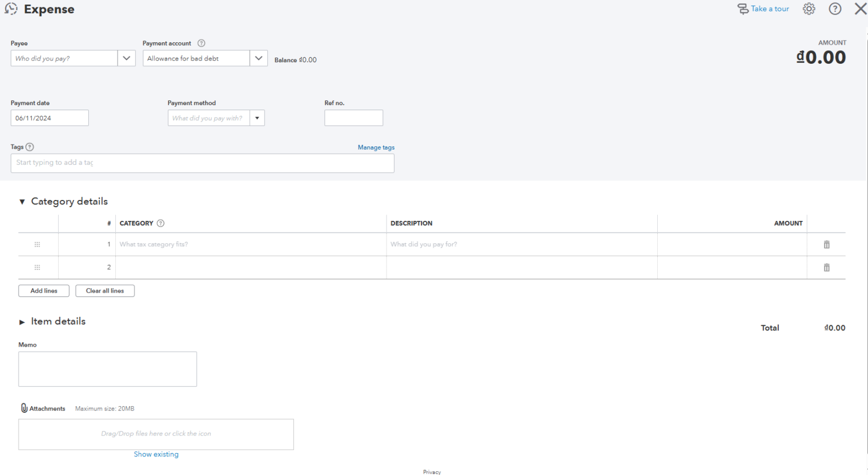
Task: Click the Expense header icon
Action: [11, 8]
